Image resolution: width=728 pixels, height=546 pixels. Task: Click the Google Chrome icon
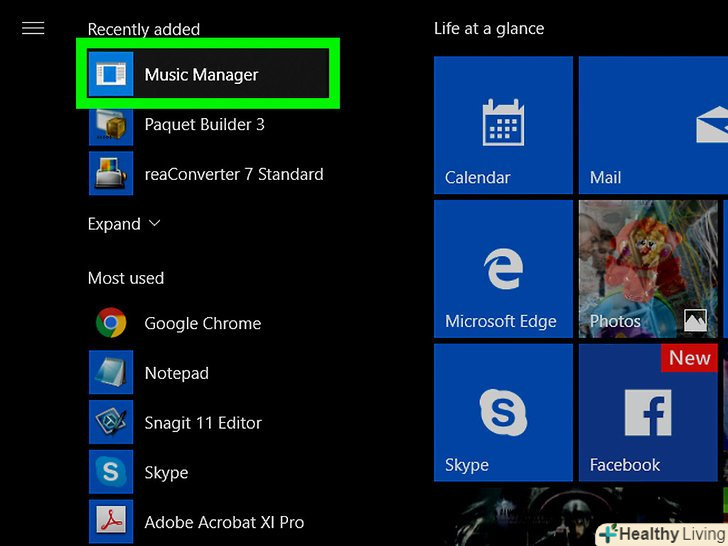(x=111, y=322)
